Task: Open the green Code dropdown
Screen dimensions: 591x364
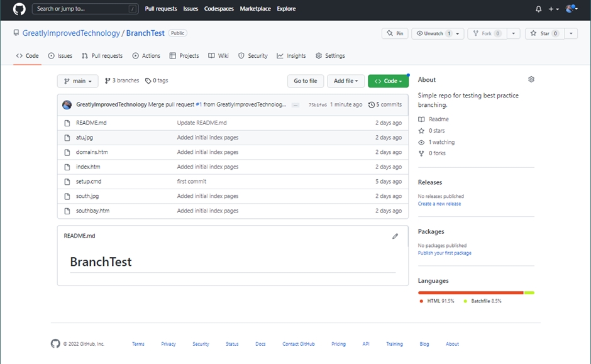Action: click(388, 81)
